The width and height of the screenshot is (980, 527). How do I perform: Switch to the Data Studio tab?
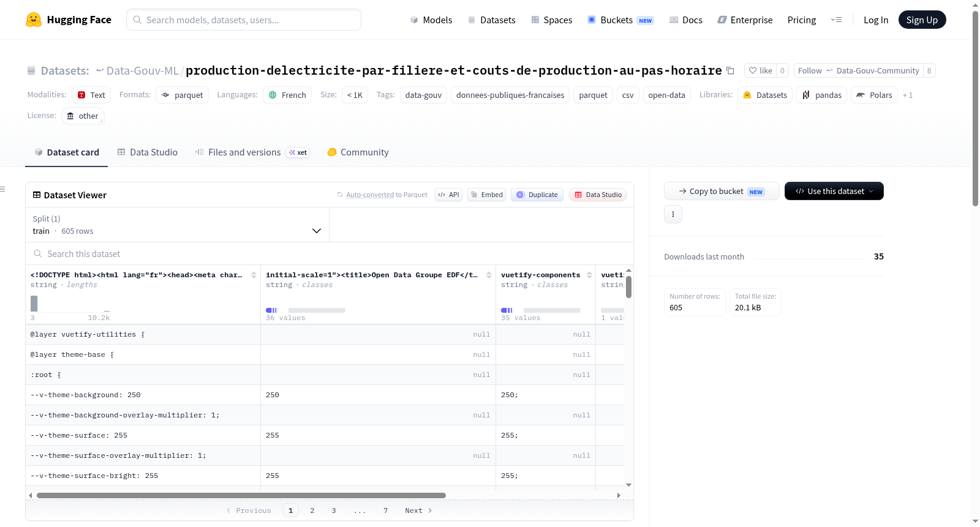point(147,152)
